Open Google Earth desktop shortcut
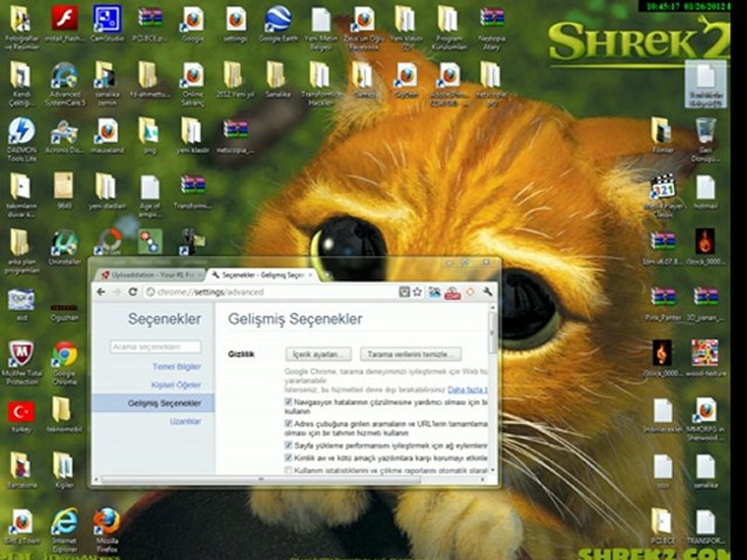This screenshot has width=747, height=560. 278,25
